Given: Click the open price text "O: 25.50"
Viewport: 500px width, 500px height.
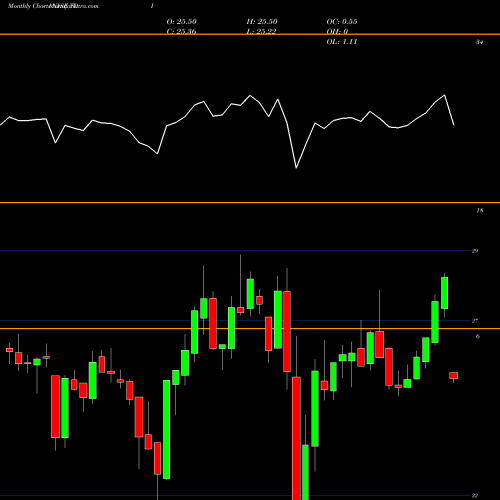Looking at the screenshot, I should coord(182,22).
